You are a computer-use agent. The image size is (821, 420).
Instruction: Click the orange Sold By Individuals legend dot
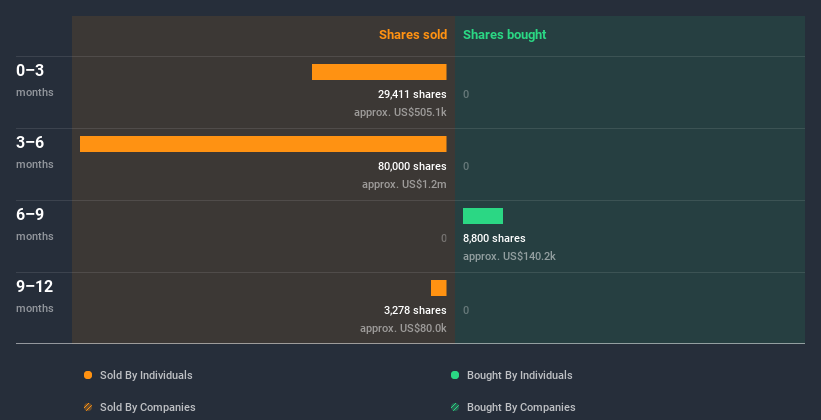click(x=88, y=375)
